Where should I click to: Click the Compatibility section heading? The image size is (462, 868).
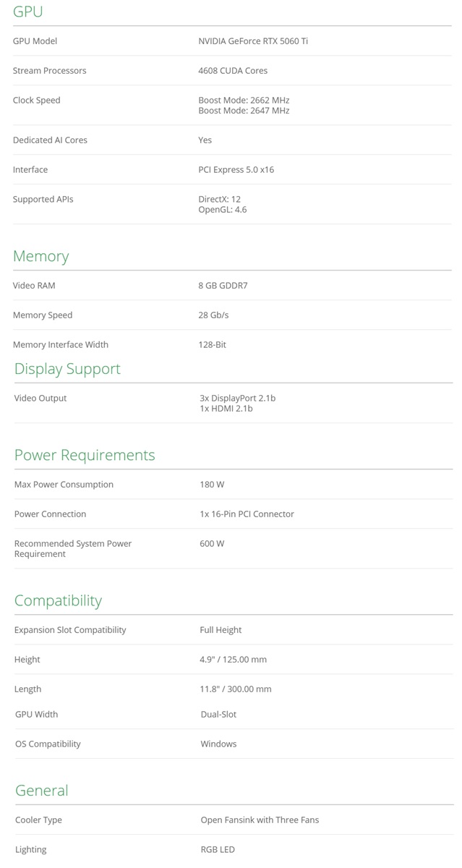tap(58, 600)
